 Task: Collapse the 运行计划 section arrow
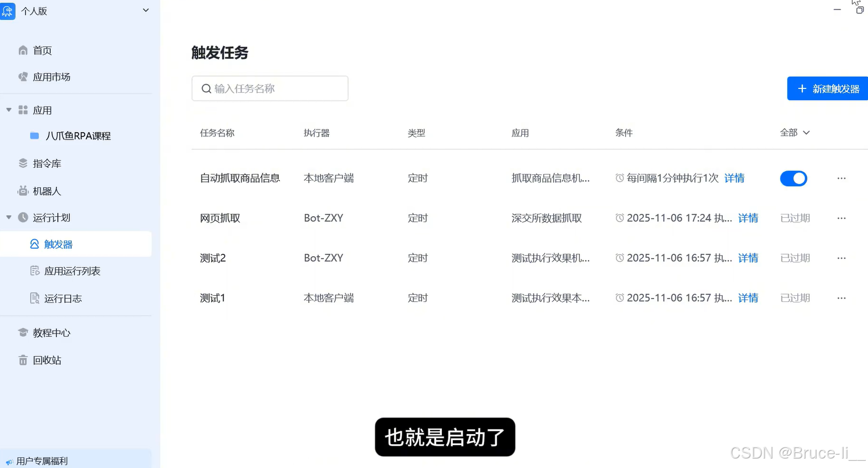click(x=8, y=217)
